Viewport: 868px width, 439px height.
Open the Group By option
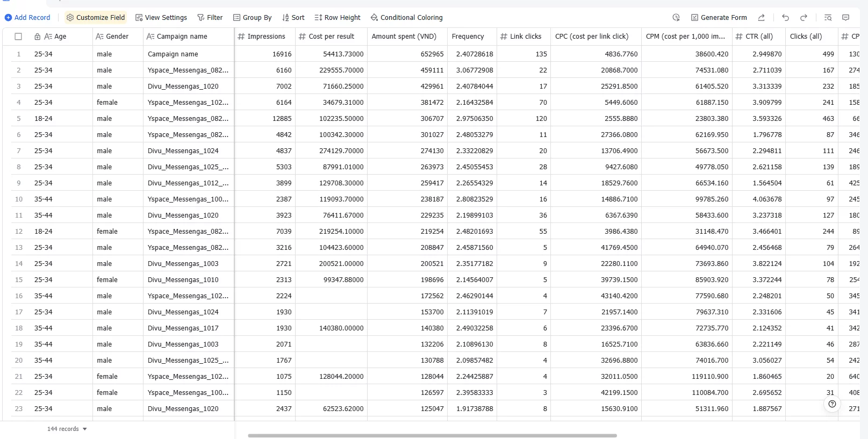click(253, 18)
